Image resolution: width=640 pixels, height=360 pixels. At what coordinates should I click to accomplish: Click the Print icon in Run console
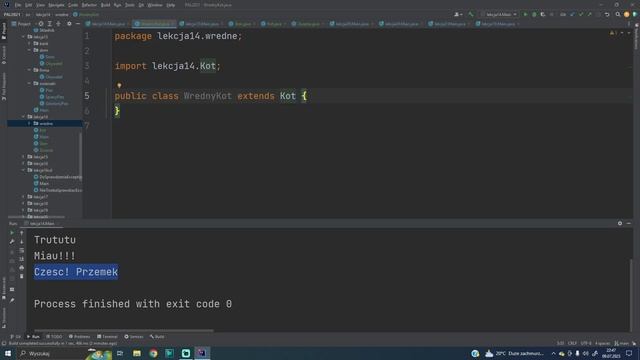coord(22,267)
